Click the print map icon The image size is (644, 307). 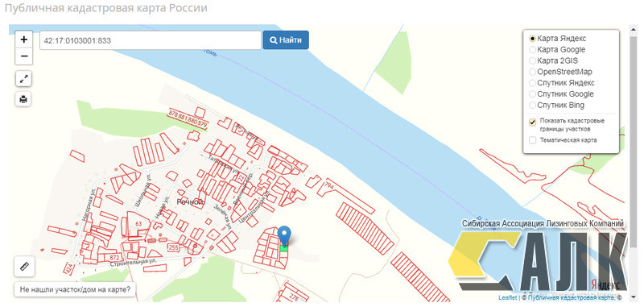(x=24, y=99)
